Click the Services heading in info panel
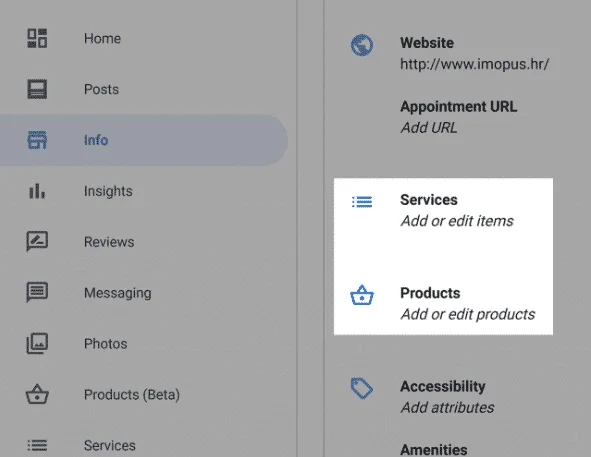Viewport: 591px width, 457px height. coord(429,199)
